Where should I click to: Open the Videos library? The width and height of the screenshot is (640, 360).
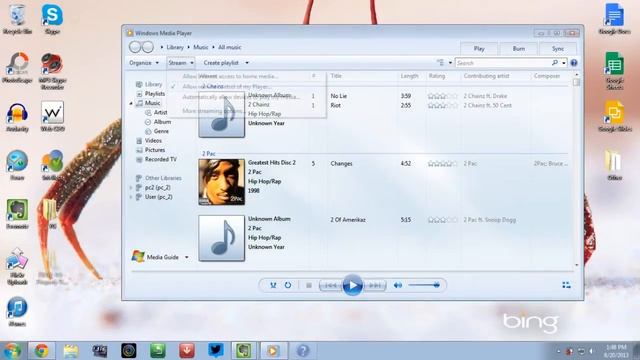[x=153, y=140]
